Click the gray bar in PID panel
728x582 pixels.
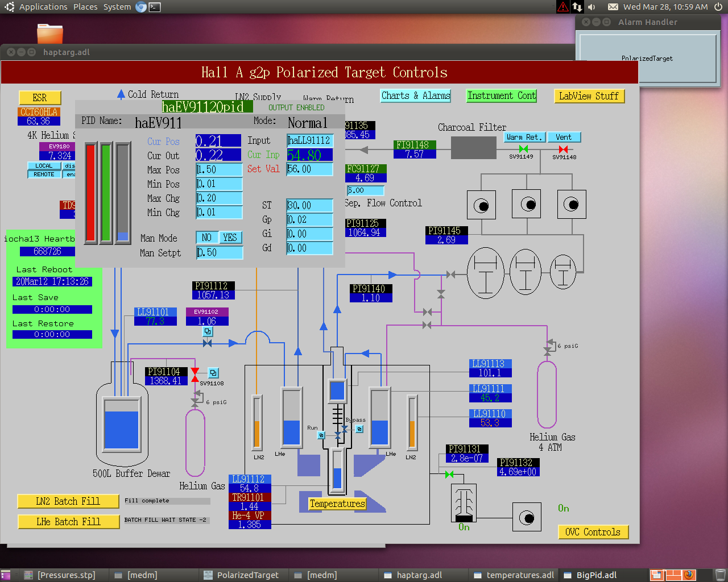pos(123,193)
